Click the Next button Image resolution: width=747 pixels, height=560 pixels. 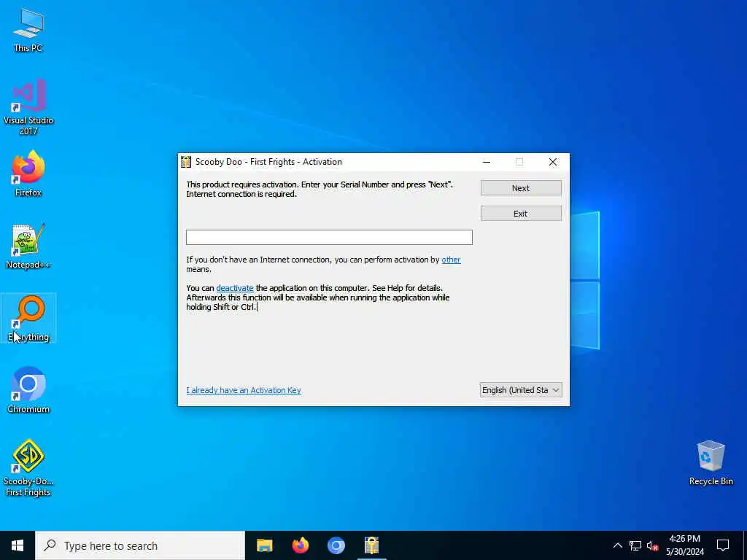pos(521,188)
